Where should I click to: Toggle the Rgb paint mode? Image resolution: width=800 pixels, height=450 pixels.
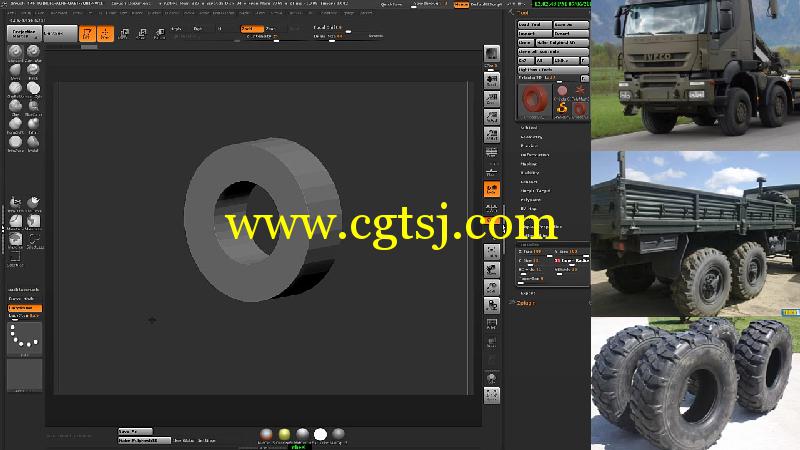tap(197, 29)
